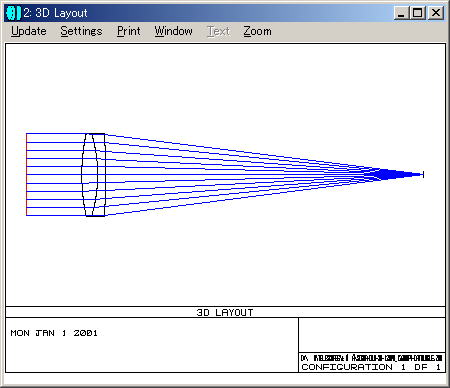Open the Update menu
Image resolution: width=450 pixels, height=388 pixels.
pos(29,31)
